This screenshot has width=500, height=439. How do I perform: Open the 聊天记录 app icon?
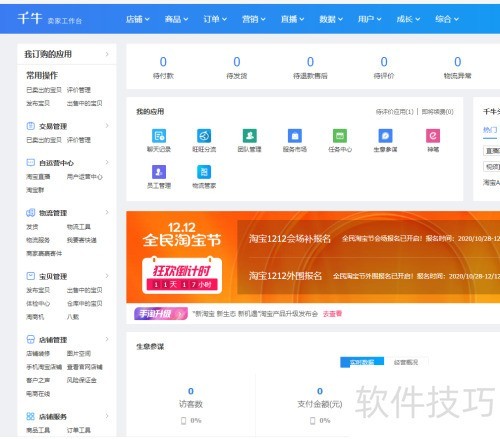click(x=159, y=136)
